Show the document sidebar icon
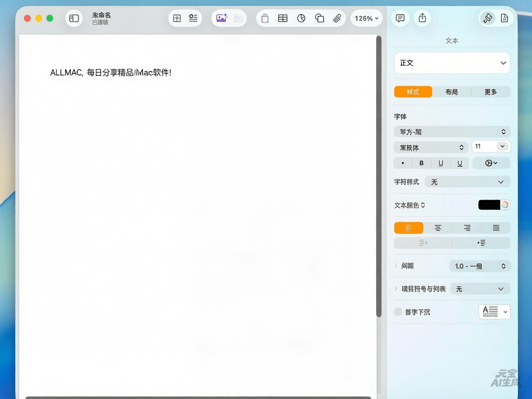 tap(74, 18)
